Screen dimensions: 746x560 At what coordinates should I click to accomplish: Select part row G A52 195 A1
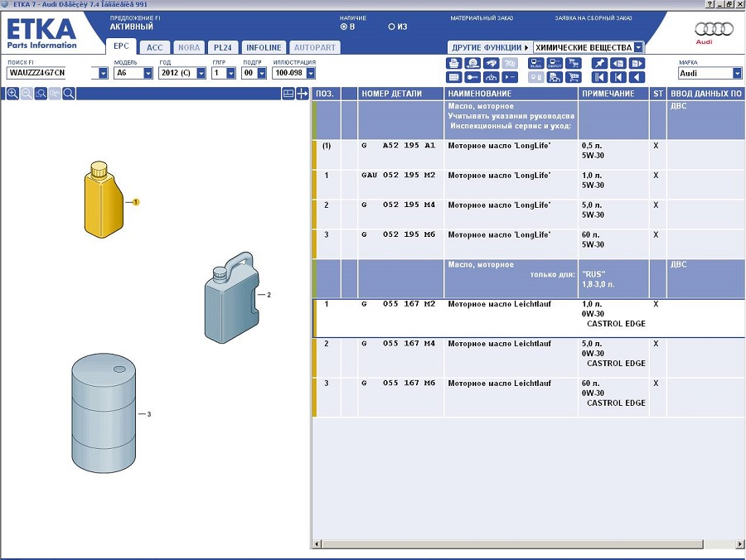tap(528, 155)
